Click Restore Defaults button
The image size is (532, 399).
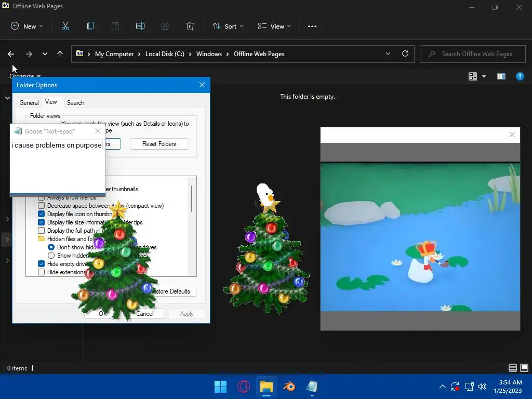tap(172, 291)
